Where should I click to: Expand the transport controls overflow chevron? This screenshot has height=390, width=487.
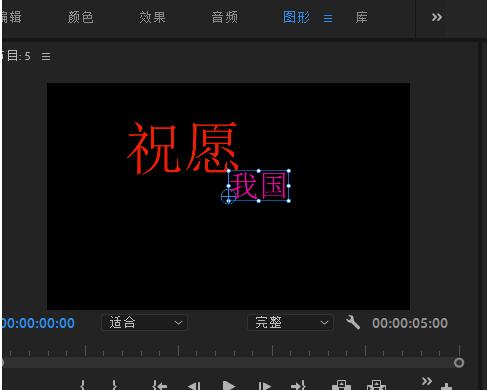(426, 381)
